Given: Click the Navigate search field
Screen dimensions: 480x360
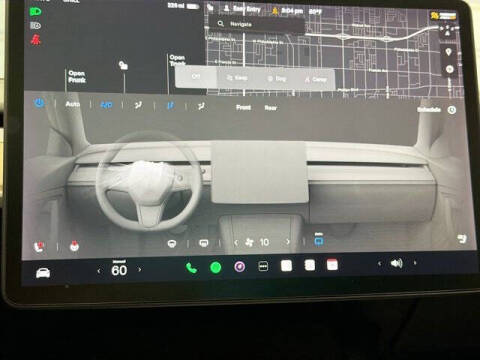Looking at the screenshot, I should pos(257,24).
